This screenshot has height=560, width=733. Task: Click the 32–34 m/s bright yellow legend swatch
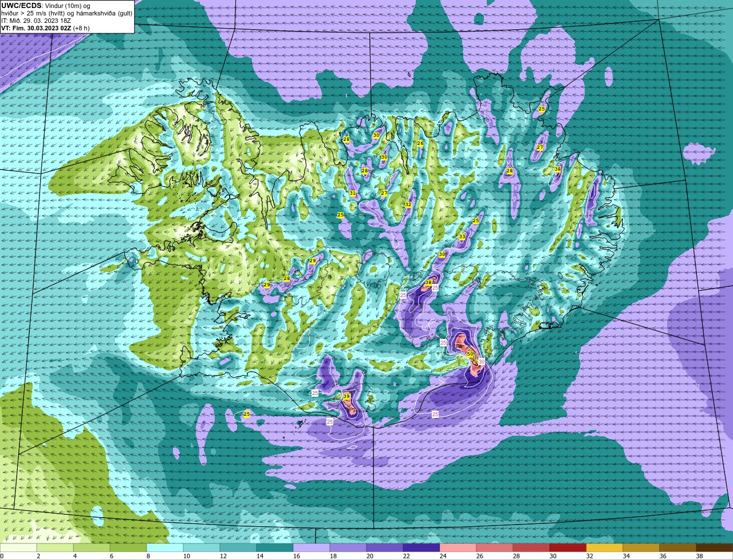(605, 548)
